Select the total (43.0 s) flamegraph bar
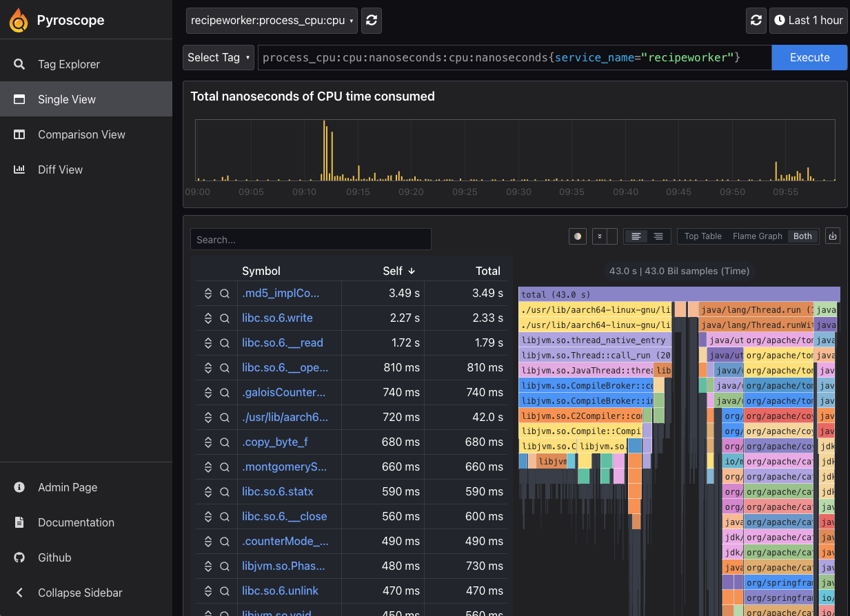The width and height of the screenshot is (850, 616). (679, 294)
